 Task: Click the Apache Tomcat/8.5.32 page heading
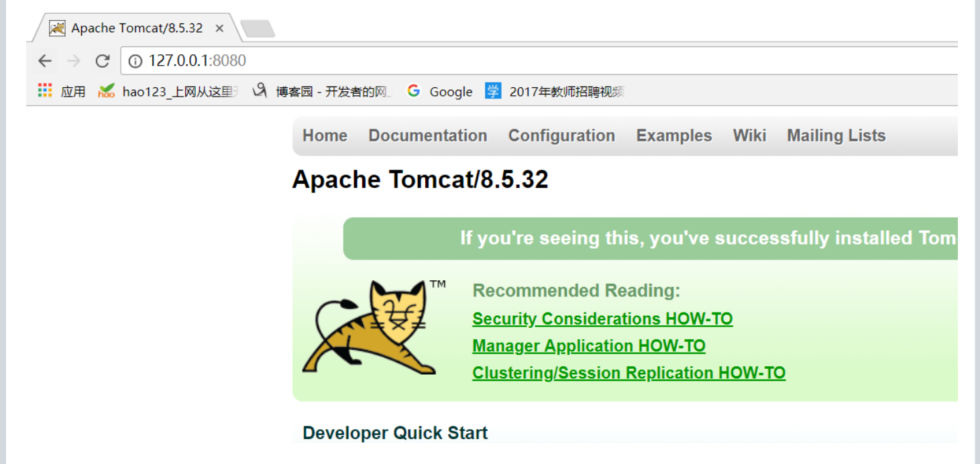click(421, 180)
